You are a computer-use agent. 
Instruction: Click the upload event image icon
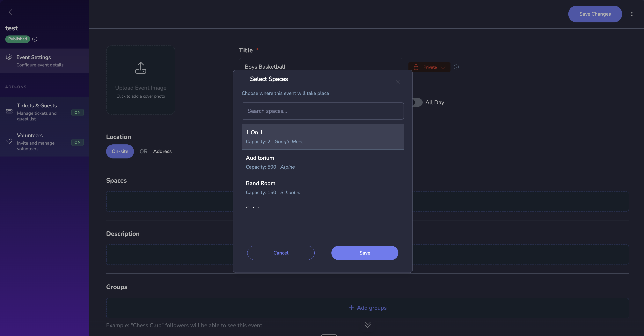(x=141, y=68)
